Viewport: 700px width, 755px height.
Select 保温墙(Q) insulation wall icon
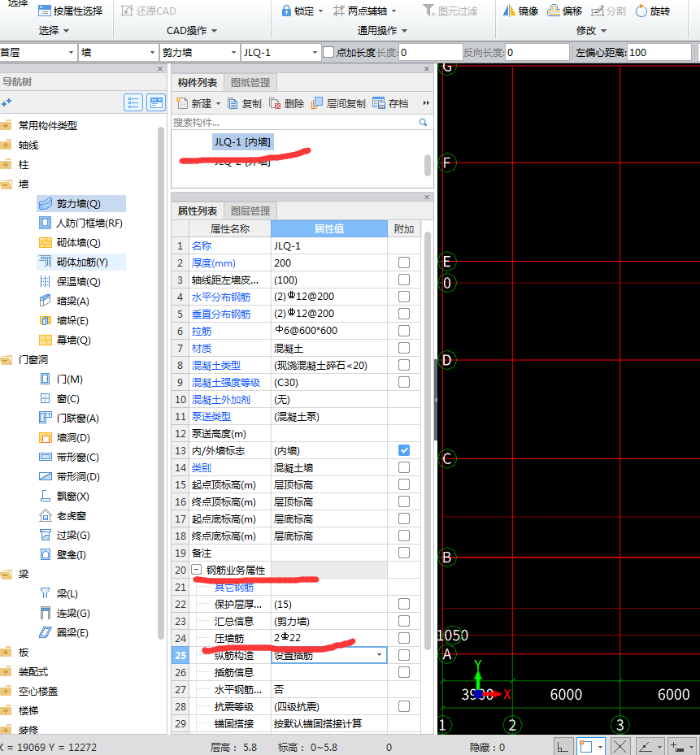point(46,282)
